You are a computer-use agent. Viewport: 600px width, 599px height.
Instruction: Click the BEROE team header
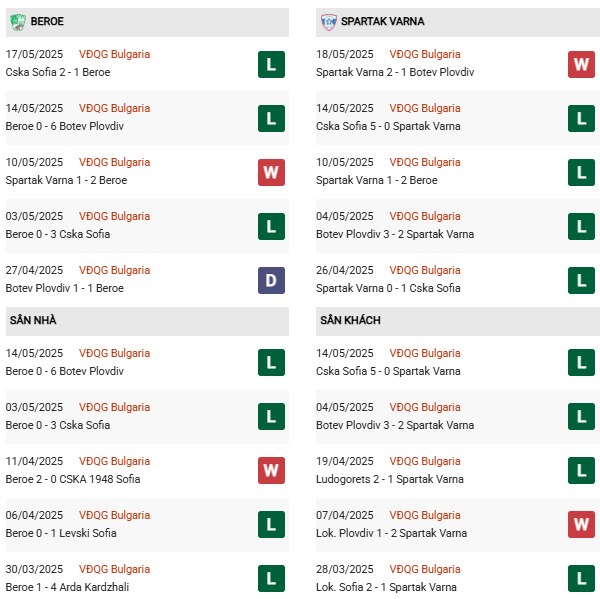click(147, 22)
